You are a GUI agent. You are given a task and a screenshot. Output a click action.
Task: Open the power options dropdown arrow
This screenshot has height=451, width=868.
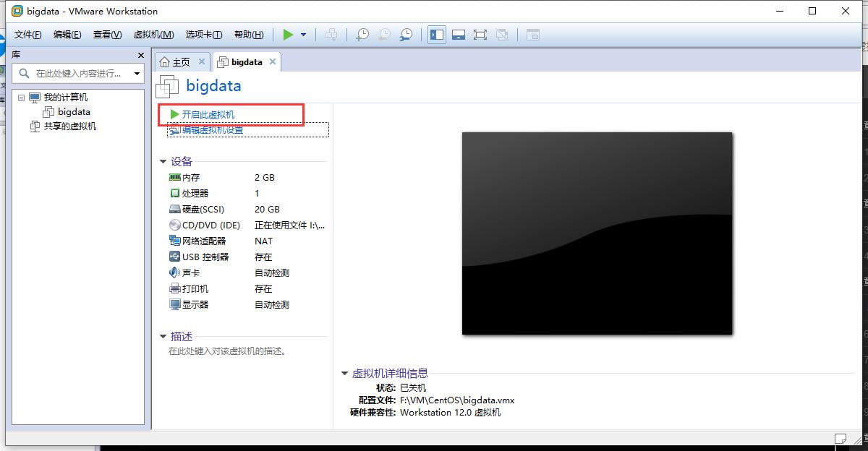point(303,35)
